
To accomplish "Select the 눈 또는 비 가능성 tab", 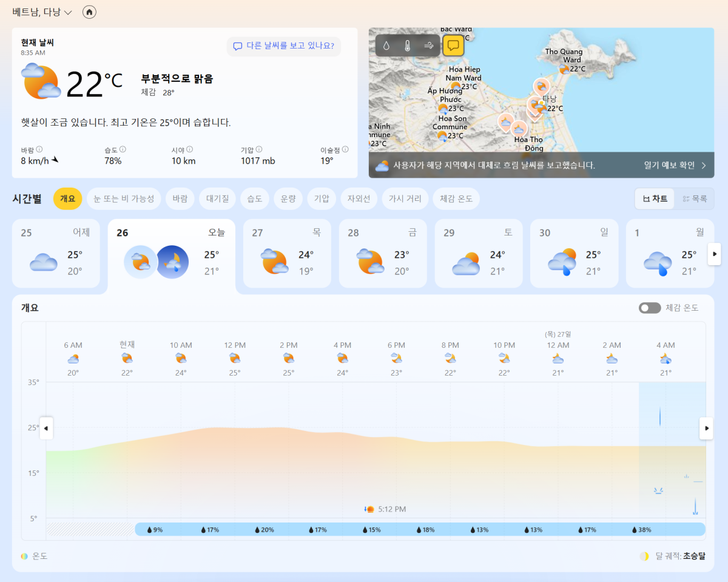I will pyautogui.click(x=124, y=198).
